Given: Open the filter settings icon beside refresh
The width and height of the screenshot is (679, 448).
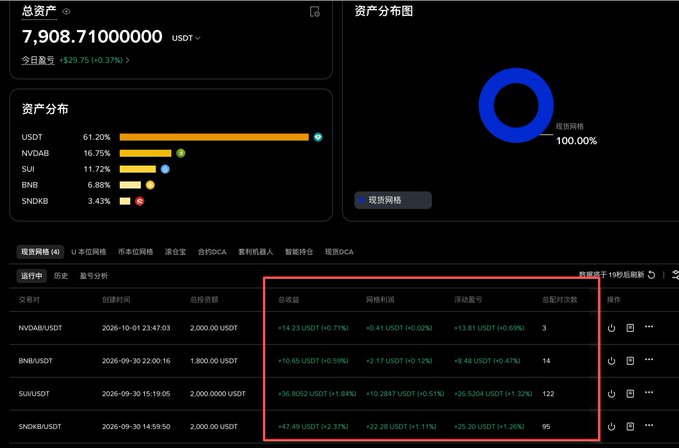Looking at the screenshot, I should (x=675, y=274).
